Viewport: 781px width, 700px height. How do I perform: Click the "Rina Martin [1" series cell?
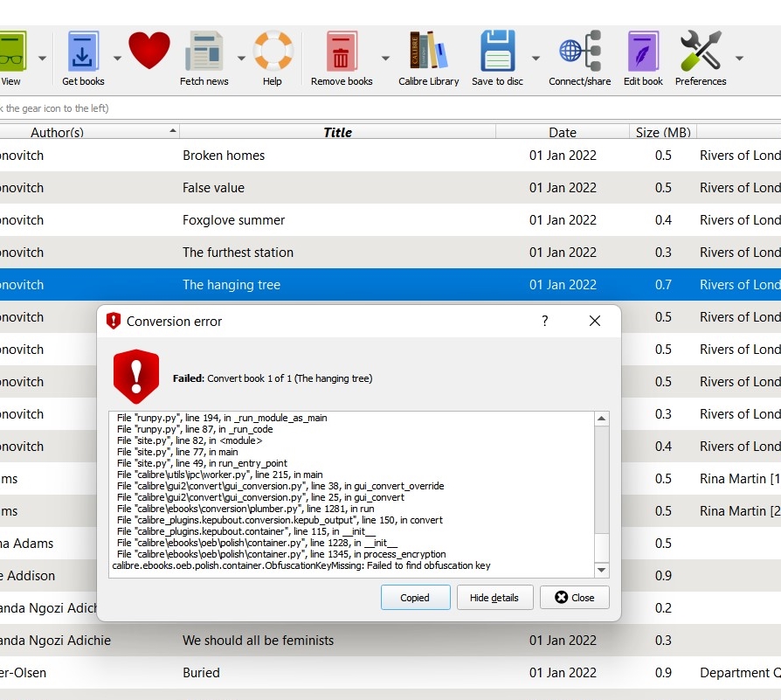(x=740, y=479)
